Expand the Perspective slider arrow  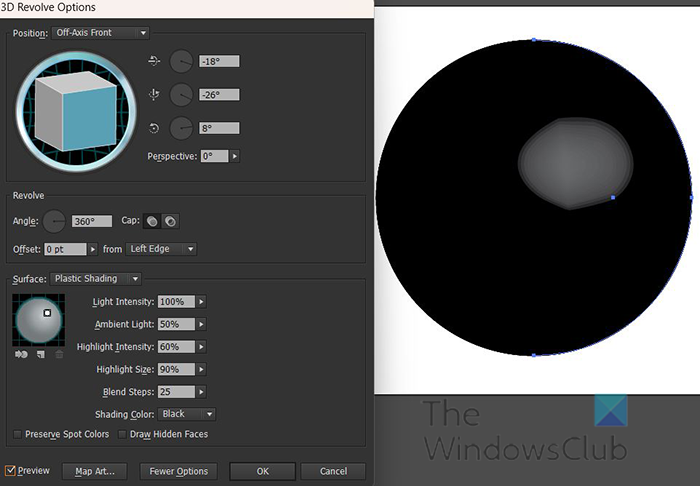235,156
